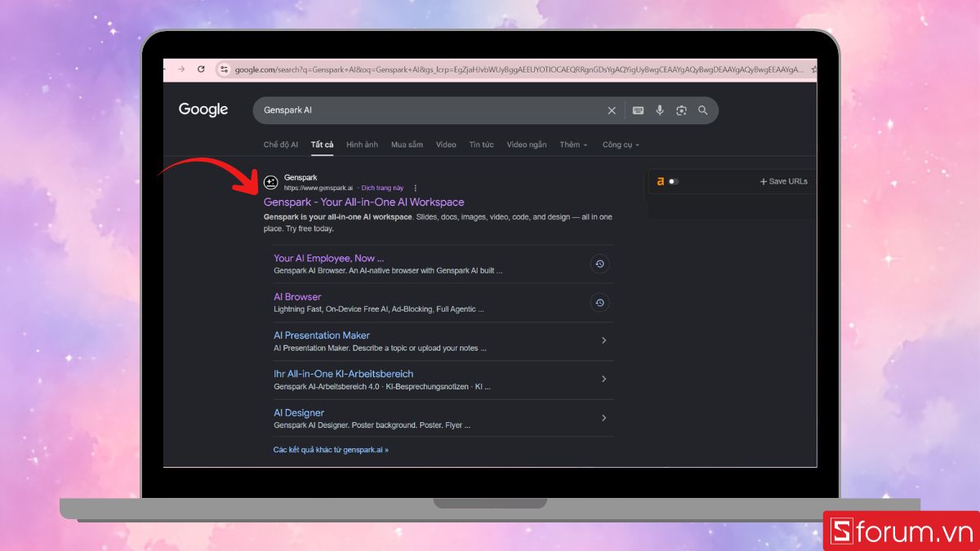Toggle the switch next to orange a
980x551 pixels.
[x=674, y=181]
